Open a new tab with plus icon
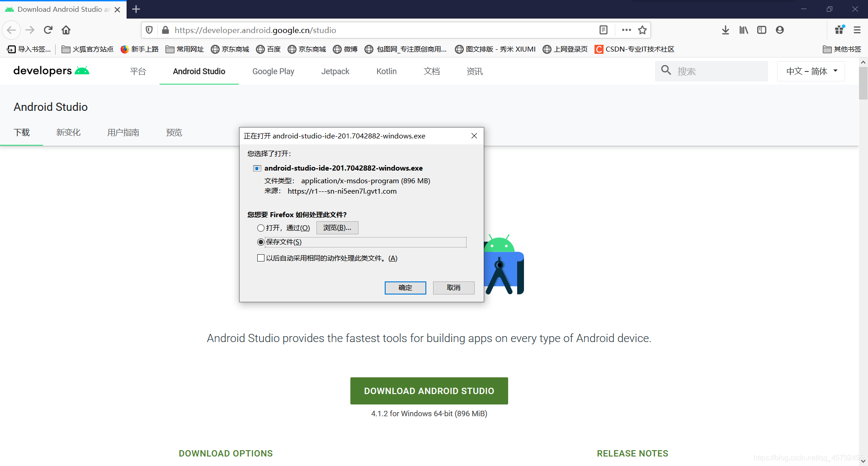The width and height of the screenshot is (868, 466). (136, 9)
